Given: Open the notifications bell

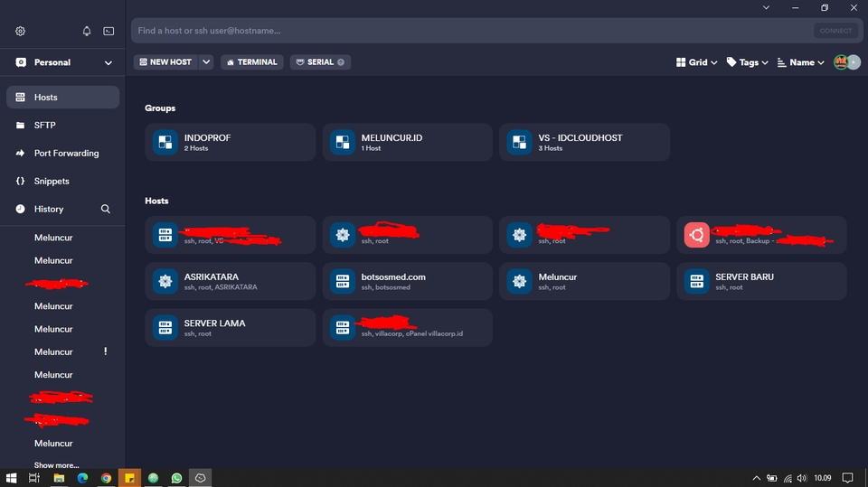Looking at the screenshot, I should point(87,31).
